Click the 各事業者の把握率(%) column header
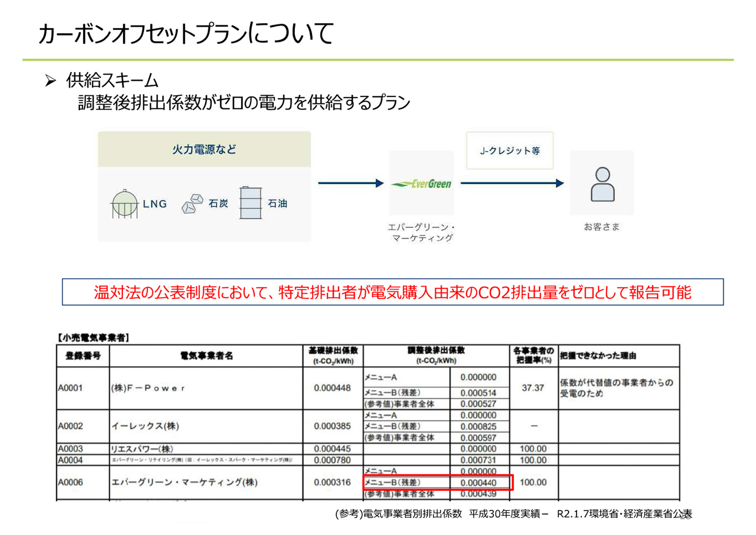This screenshot has width=756, height=535. [534, 355]
